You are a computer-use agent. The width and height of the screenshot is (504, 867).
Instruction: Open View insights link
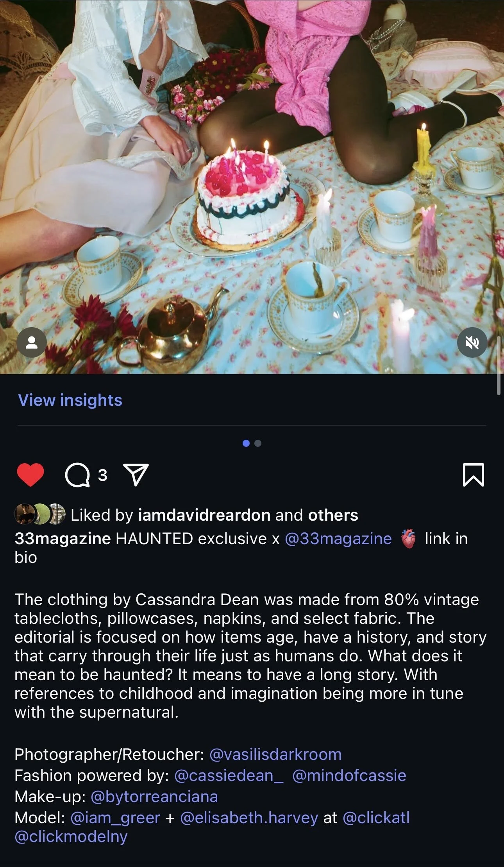coord(70,400)
